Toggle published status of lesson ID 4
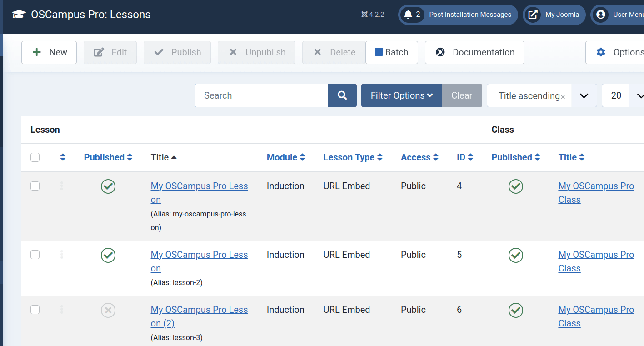This screenshot has width=644, height=346. click(x=108, y=186)
